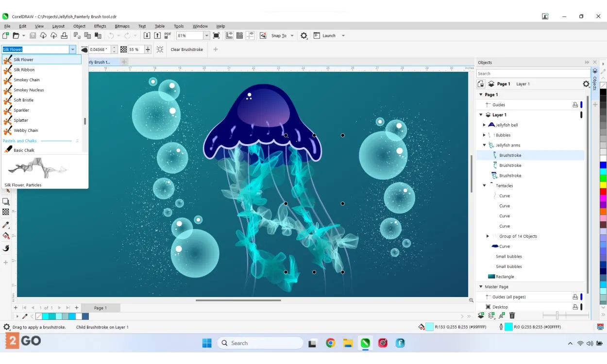607x364 pixels.
Task: Toggle show rulers icon in toolbar
Action: coord(229,35)
